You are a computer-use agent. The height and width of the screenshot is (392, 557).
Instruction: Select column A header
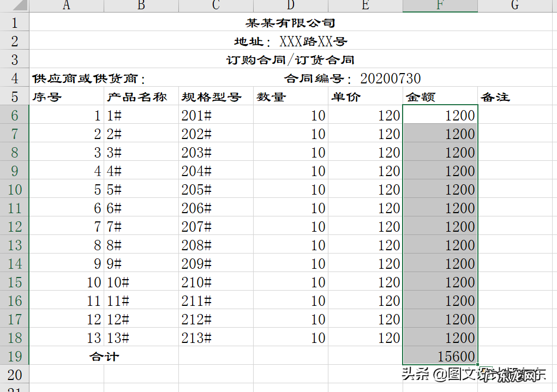click(66, 5)
